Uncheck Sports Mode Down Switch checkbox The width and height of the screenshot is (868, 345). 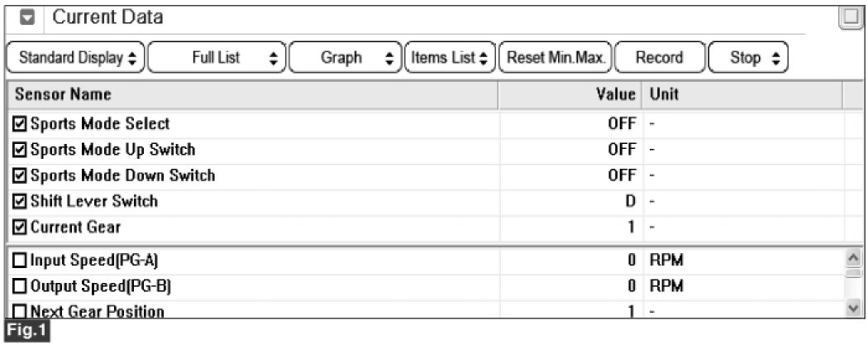point(21,175)
